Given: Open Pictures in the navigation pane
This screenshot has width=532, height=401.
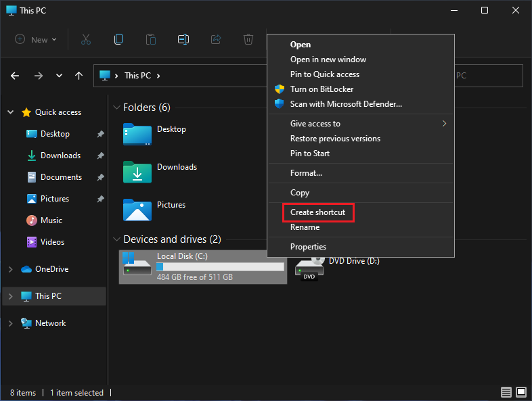Looking at the screenshot, I should coord(55,199).
